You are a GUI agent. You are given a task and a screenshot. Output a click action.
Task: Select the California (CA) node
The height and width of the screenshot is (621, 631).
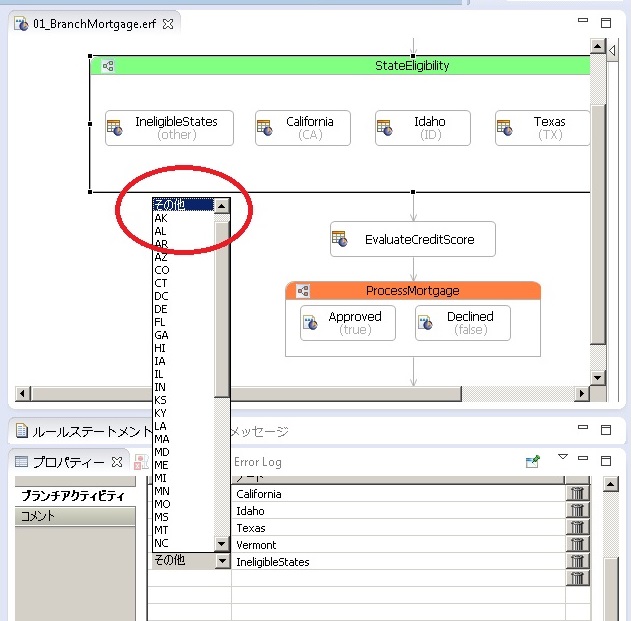(x=303, y=128)
